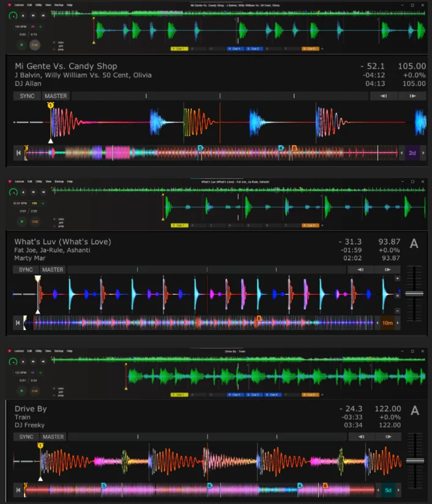432x504 pixels.
Task: Toggle SYNC on the Mi Gente deck
Action: pos(27,96)
